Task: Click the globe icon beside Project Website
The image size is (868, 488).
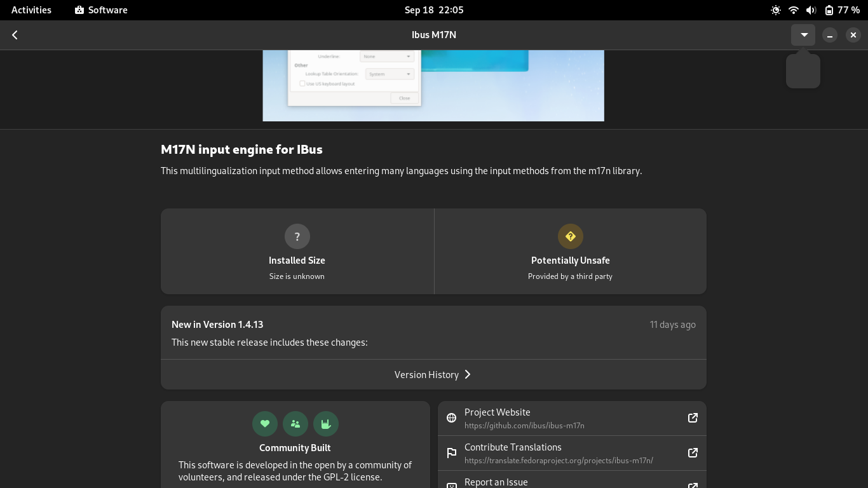Action: click(x=452, y=418)
